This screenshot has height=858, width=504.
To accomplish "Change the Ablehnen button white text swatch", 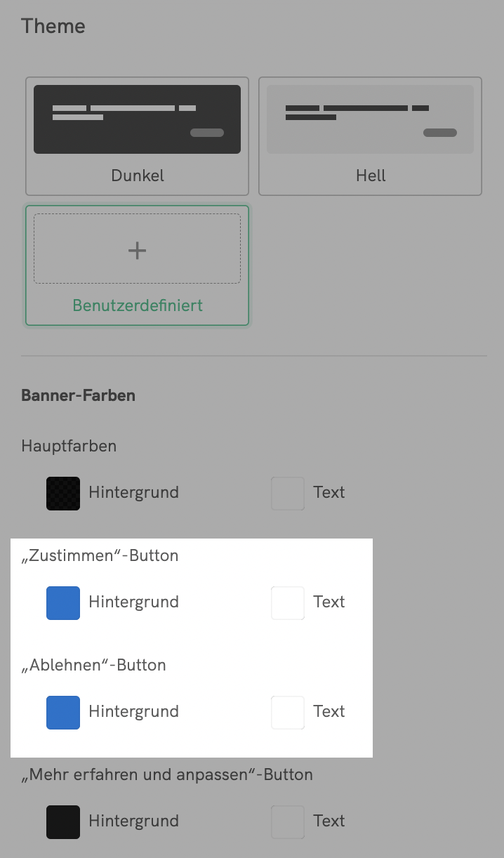I will [x=288, y=712].
